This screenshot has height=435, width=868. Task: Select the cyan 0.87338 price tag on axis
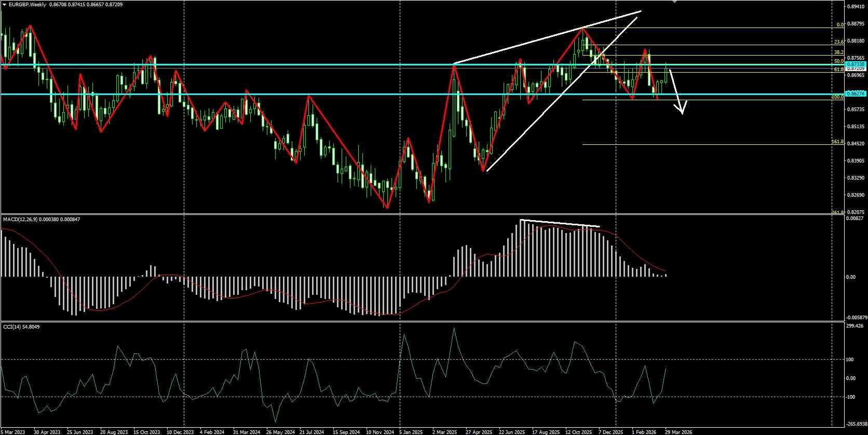855,64
